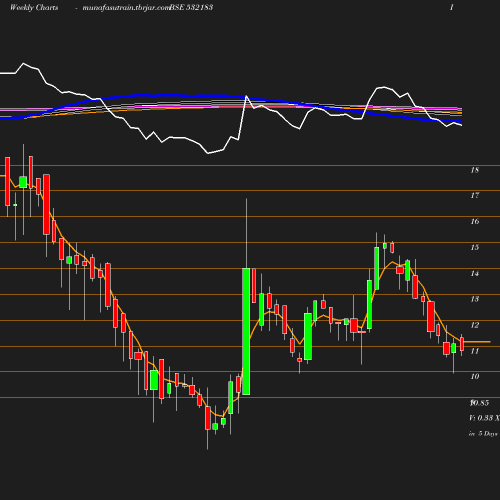Click the volume text 'V: 0.33 X'

484,418
